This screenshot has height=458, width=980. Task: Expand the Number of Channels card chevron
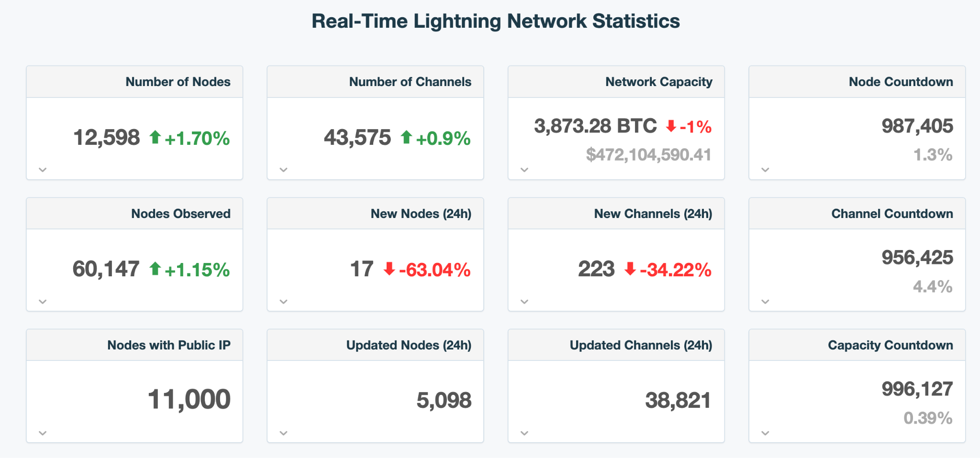click(283, 170)
